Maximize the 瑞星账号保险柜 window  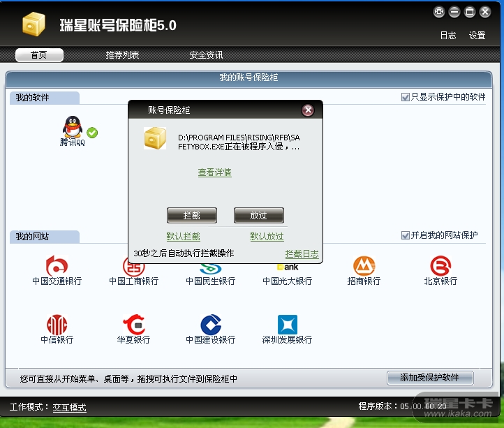point(470,13)
